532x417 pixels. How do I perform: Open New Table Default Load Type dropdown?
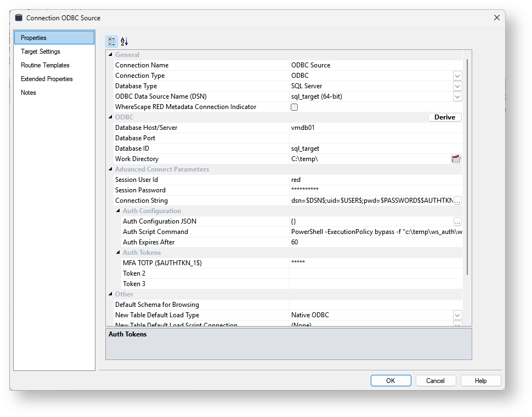click(x=457, y=315)
